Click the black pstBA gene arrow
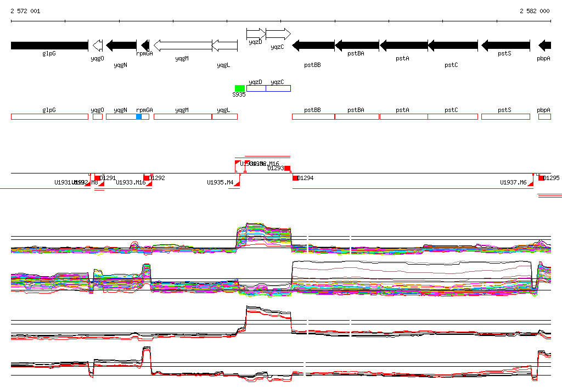Image resolution: width=562 pixels, height=392 pixels. [x=357, y=46]
